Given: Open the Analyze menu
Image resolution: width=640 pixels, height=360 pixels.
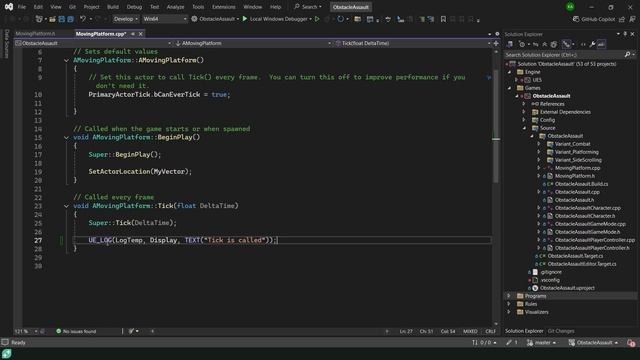Looking at the screenshot, I should pos(176,7).
